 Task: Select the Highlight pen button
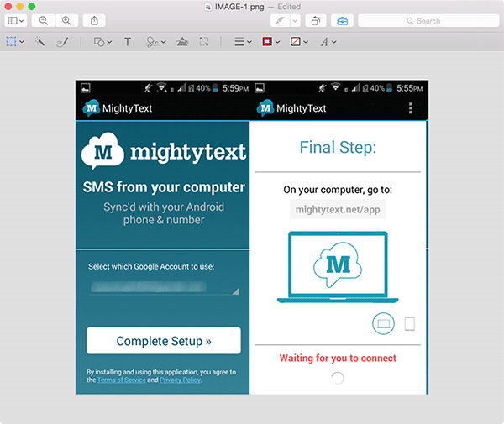[280, 21]
